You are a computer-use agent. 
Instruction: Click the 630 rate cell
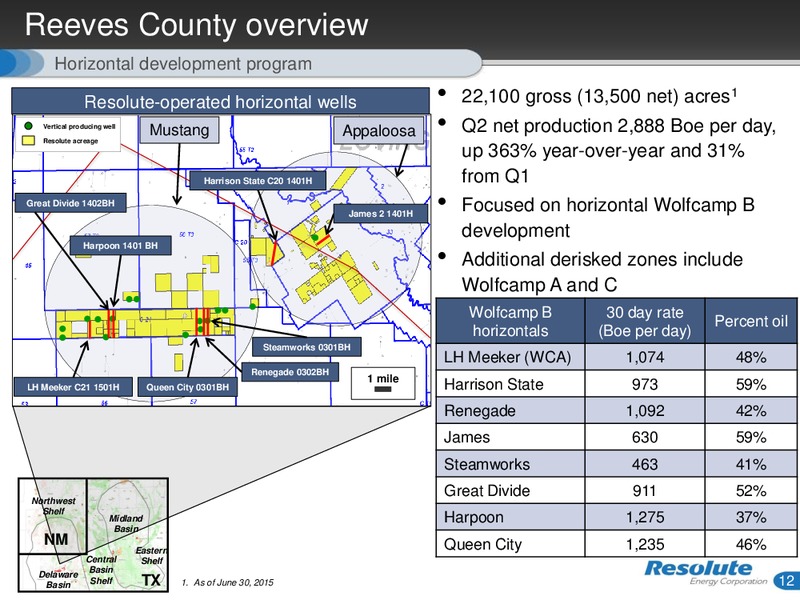click(x=645, y=437)
